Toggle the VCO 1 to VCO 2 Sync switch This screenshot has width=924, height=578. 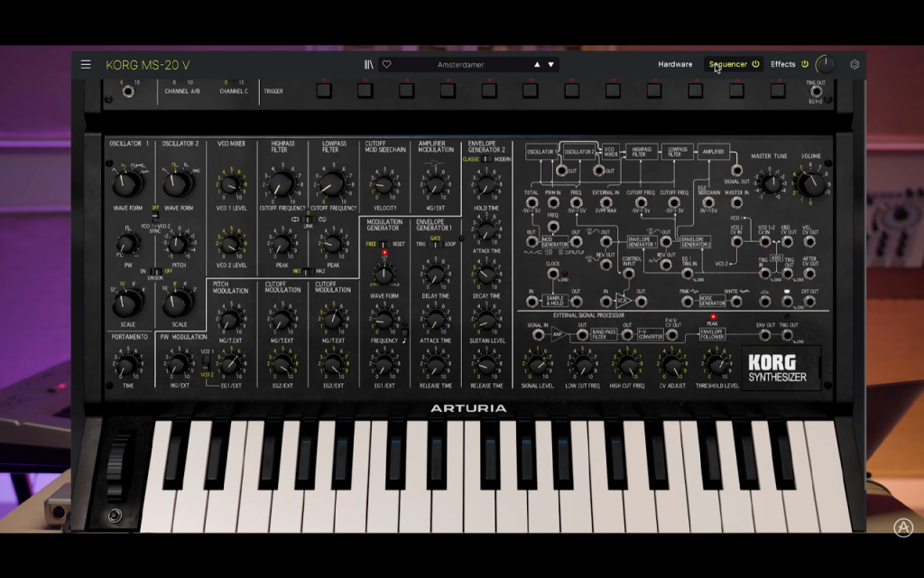pyautogui.click(x=155, y=215)
